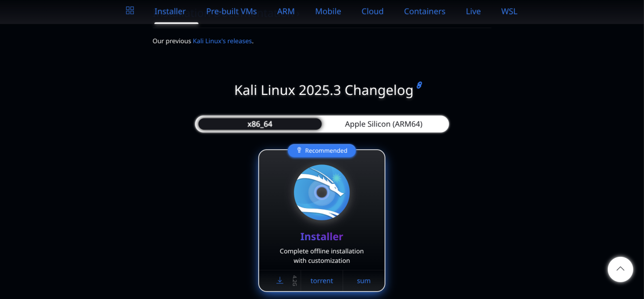Select the x86_64 architecture option

259,124
